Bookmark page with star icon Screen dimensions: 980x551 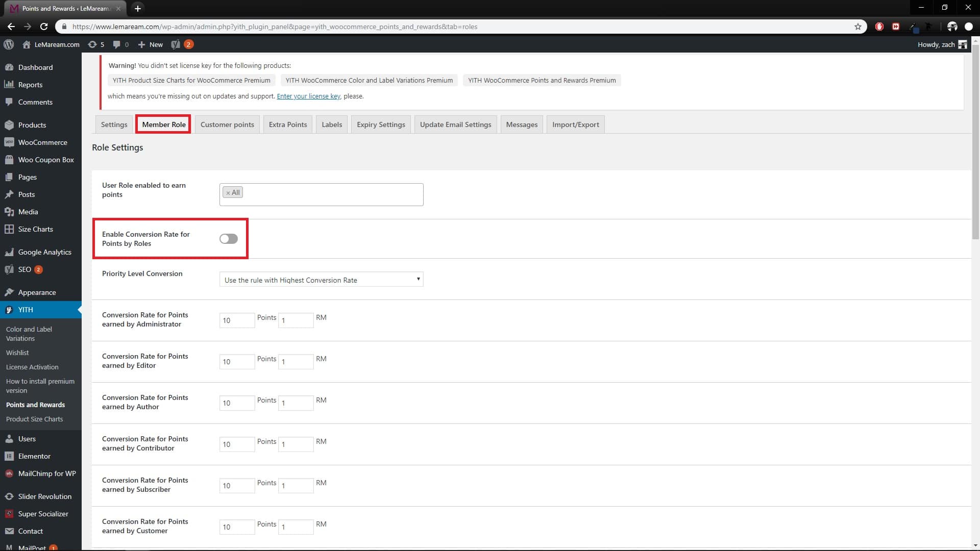[x=858, y=27]
